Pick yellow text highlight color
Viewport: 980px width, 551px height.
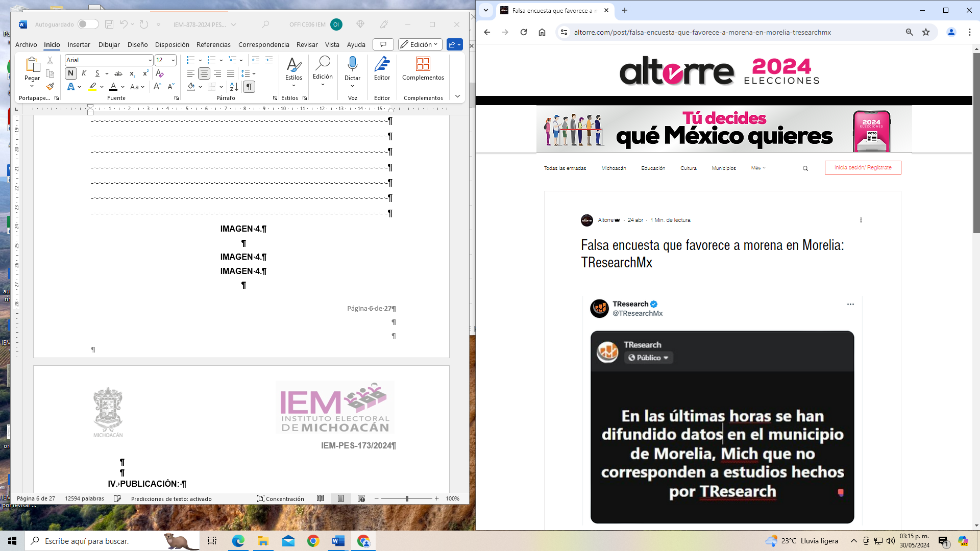92,87
